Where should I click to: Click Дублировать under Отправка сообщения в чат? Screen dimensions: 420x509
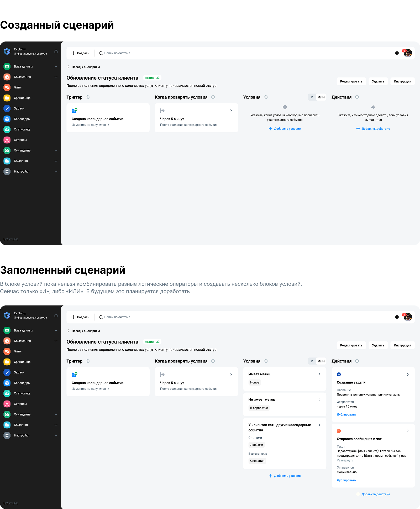pos(346,480)
